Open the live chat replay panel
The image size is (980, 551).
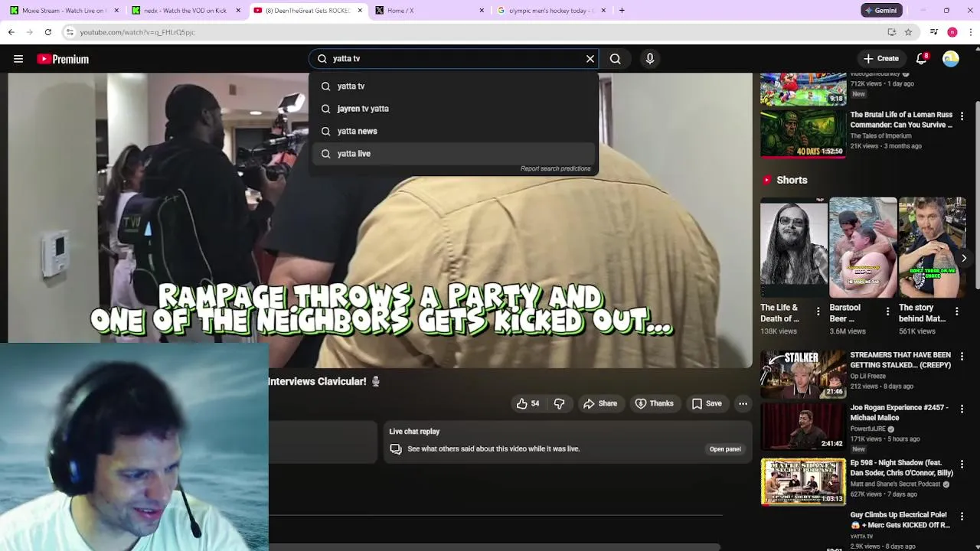click(x=725, y=449)
